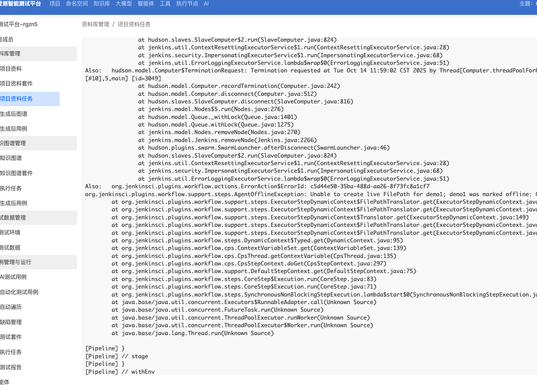Collapse the 资料库管理 sidebar section
This screenshot has height=392, width=537.
[x=12, y=53]
